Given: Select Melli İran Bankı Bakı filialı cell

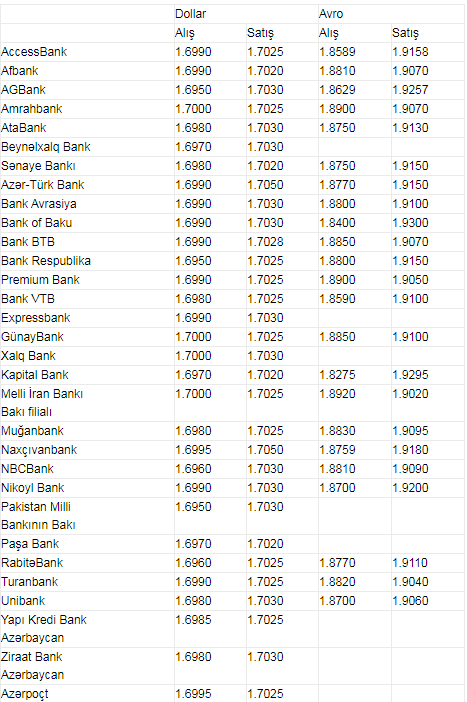Looking at the screenshot, I should click(x=42, y=403).
